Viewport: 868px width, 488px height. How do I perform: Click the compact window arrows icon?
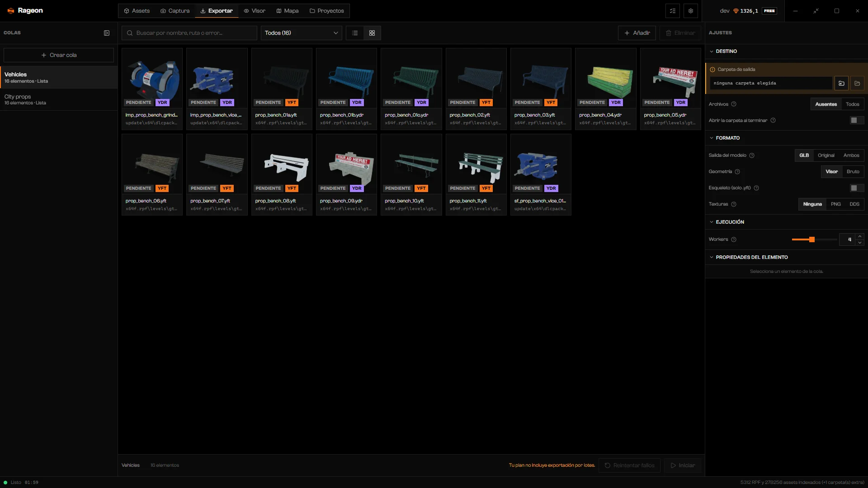(x=816, y=11)
